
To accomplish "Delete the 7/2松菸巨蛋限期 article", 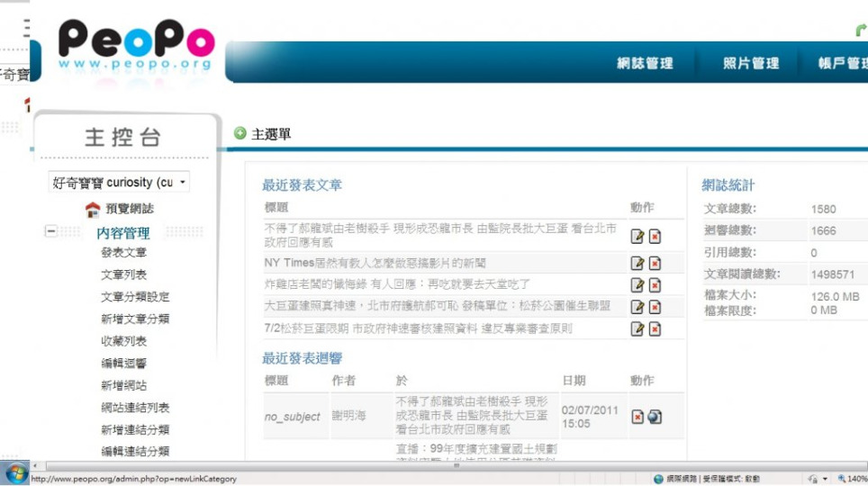I will point(655,328).
